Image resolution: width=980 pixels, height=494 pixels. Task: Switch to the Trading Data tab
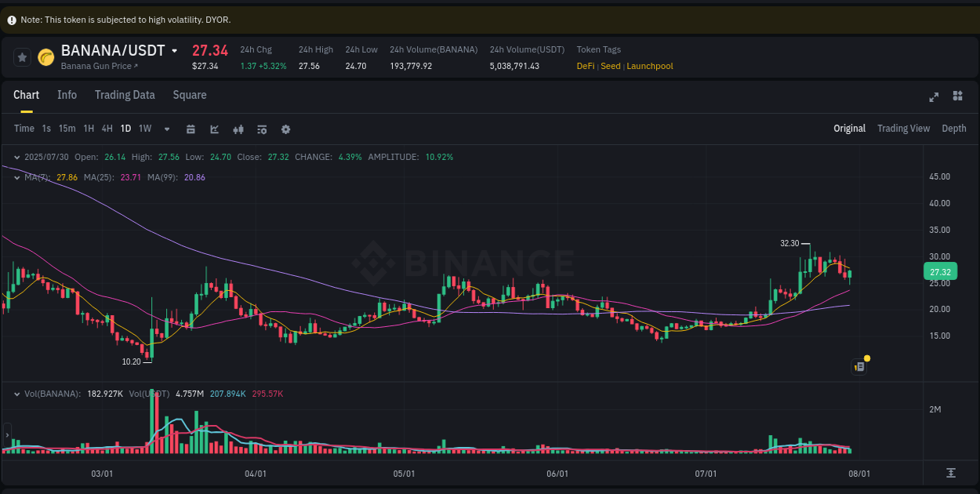pyautogui.click(x=125, y=94)
